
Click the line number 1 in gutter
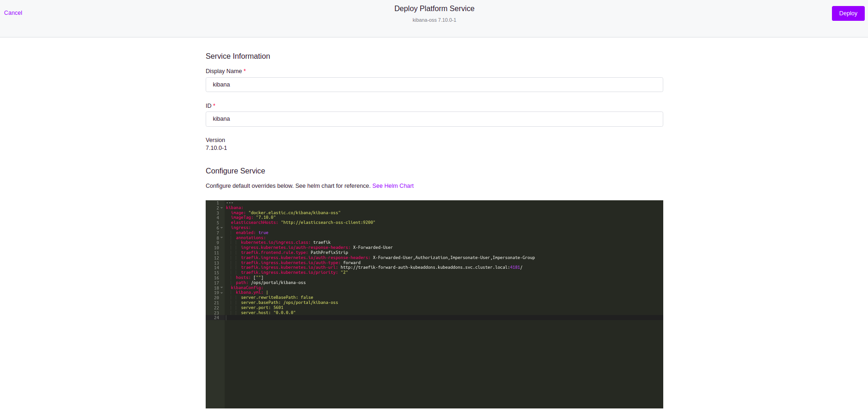point(218,203)
